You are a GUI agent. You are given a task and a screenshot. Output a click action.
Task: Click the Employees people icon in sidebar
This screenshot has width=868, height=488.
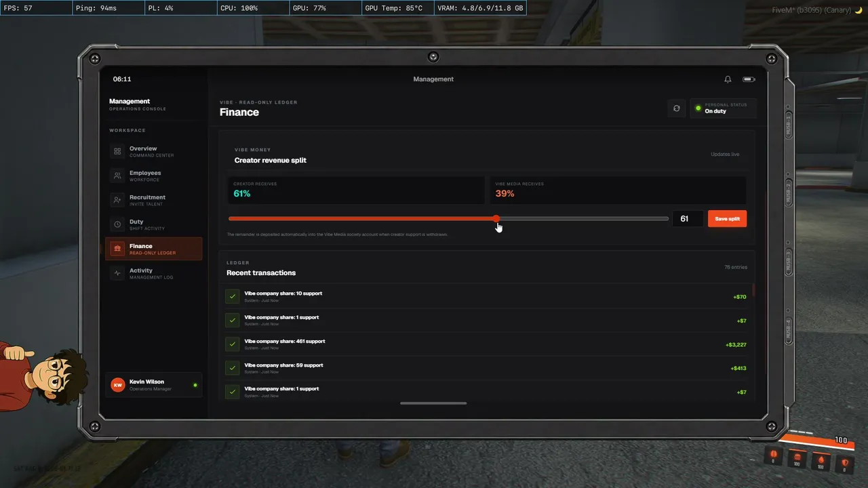[117, 176]
